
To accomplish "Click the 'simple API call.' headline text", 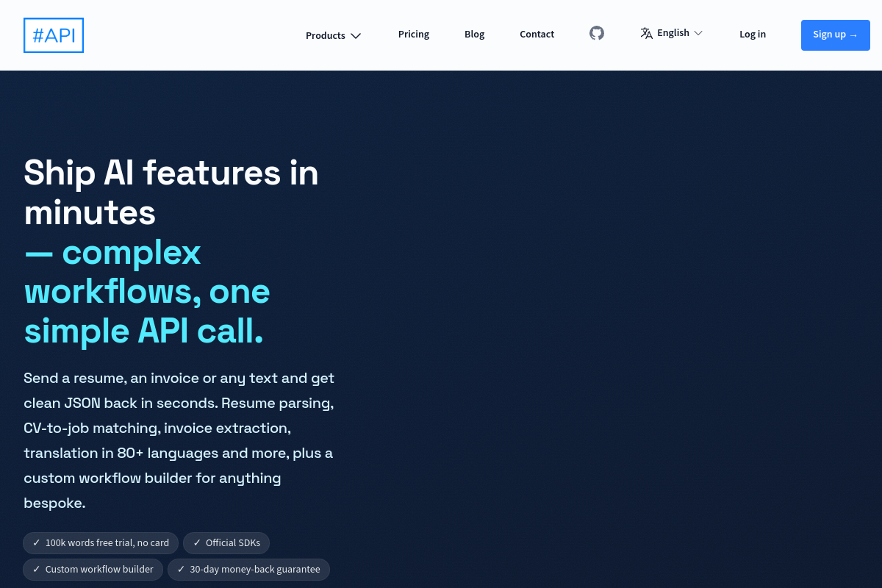I will [x=143, y=331].
